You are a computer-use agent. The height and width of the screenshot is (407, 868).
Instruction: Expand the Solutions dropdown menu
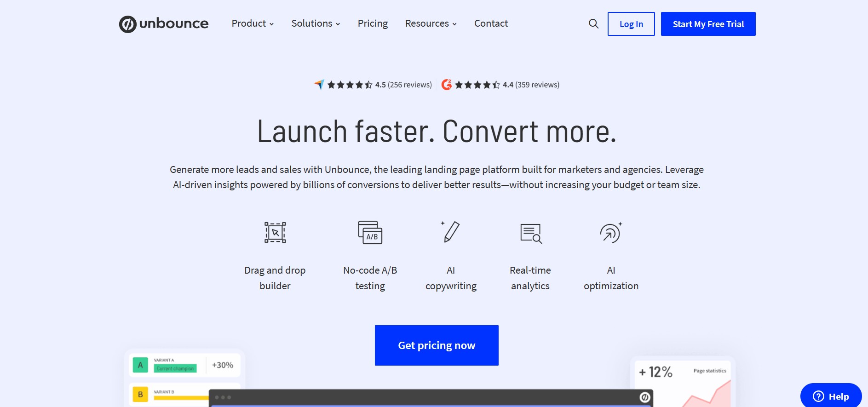[x=316, y=23]
